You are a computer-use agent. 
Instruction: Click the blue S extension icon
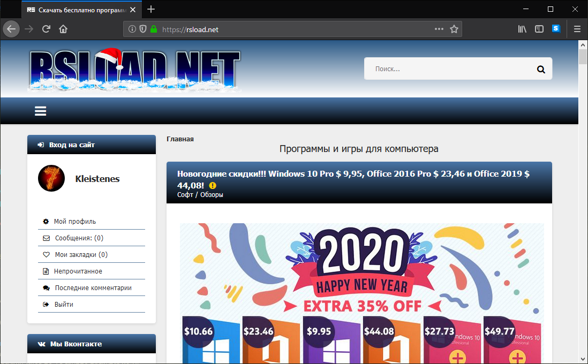point(556,28)
